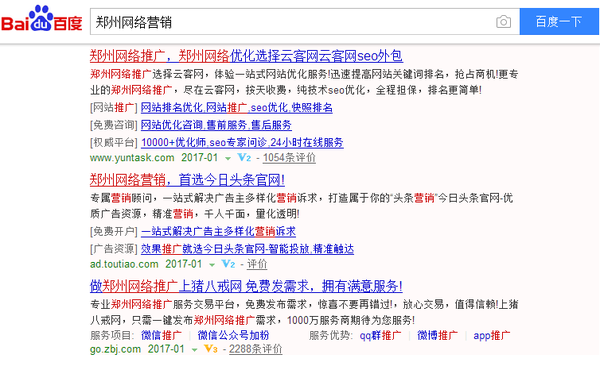
Task: Open 效果推广就选今日头条官网-智能投放 link
Action: (x=247, y=249)
